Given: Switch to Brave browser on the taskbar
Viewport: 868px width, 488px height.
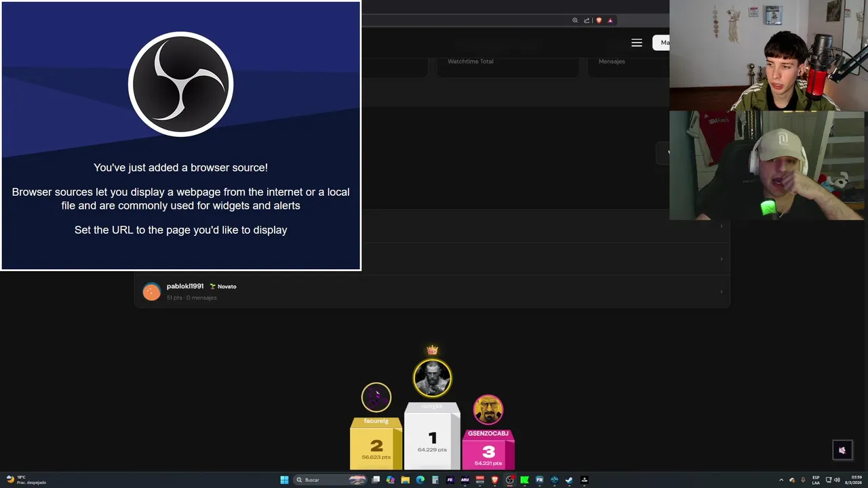Looking at the screenshot, I should 495,480.
